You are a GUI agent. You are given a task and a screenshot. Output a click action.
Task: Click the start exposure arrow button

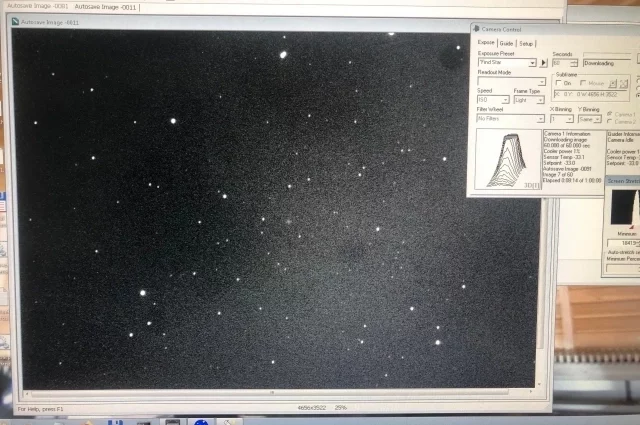coord(543,62)
